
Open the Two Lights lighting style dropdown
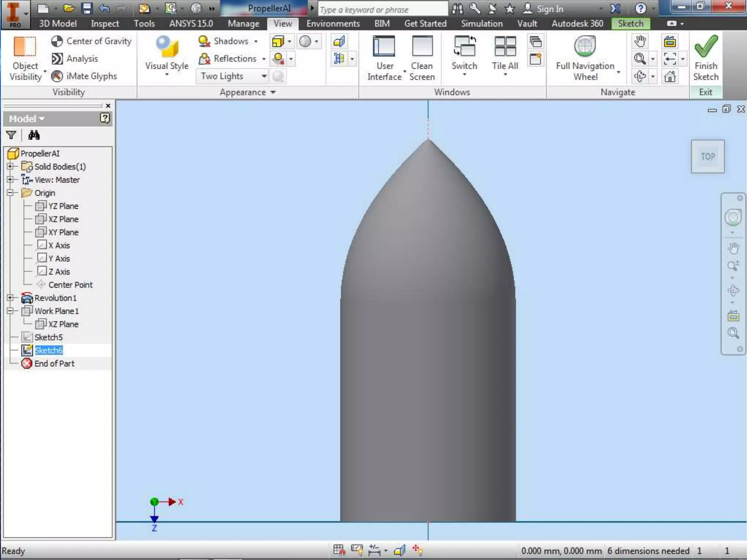tap(264, 76)
